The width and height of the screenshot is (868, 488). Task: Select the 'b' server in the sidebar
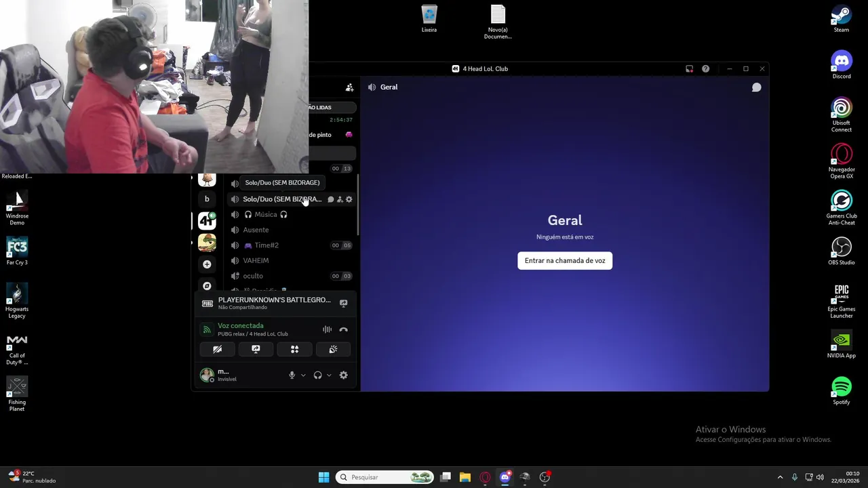207,199
